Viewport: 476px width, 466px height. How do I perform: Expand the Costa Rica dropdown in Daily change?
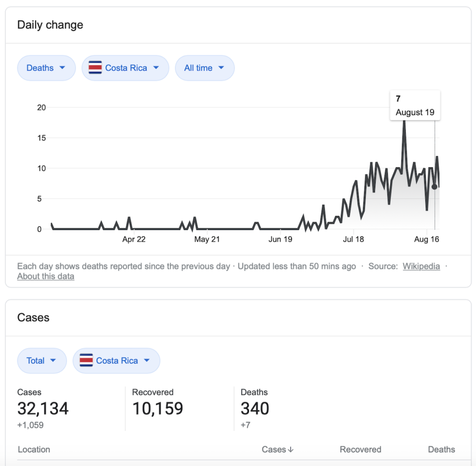[156, 68]
